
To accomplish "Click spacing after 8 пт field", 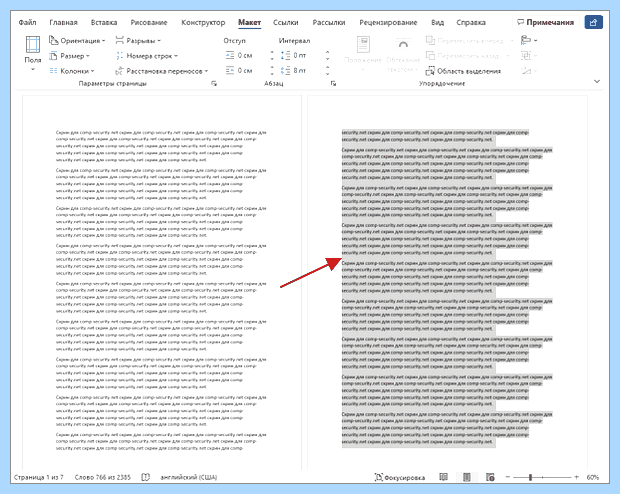I will 307,70.
